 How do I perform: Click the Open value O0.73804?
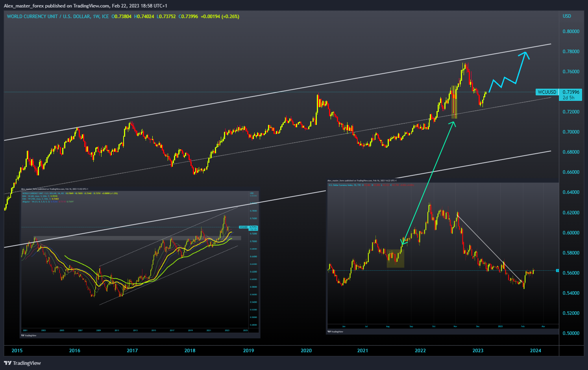(x=122, y=17)
